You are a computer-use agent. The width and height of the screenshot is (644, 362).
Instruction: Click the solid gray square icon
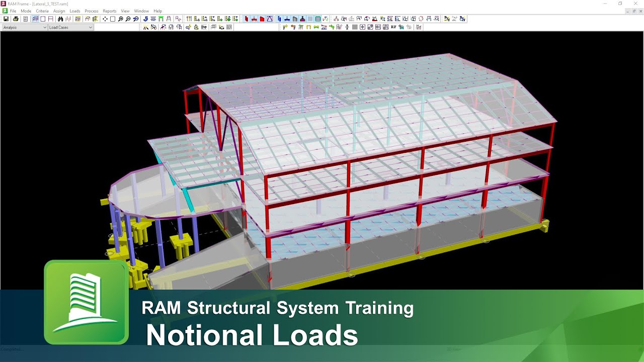[x=355, y=27]
